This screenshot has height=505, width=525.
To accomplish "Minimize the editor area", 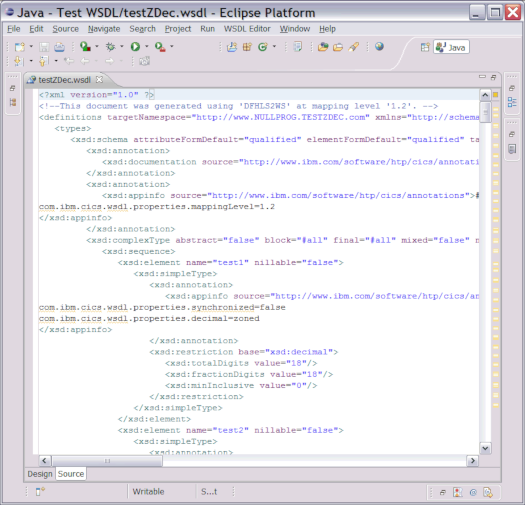I will click(x=482, y=77).
